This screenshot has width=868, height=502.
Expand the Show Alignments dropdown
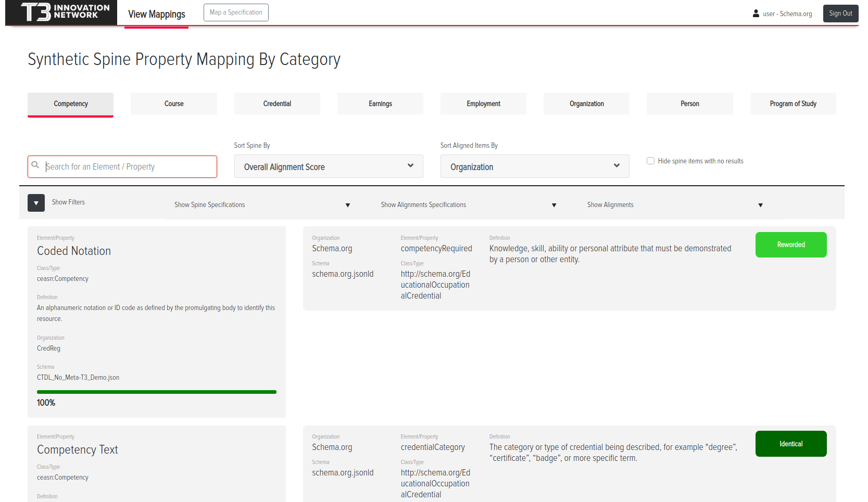tap(675, 205)
